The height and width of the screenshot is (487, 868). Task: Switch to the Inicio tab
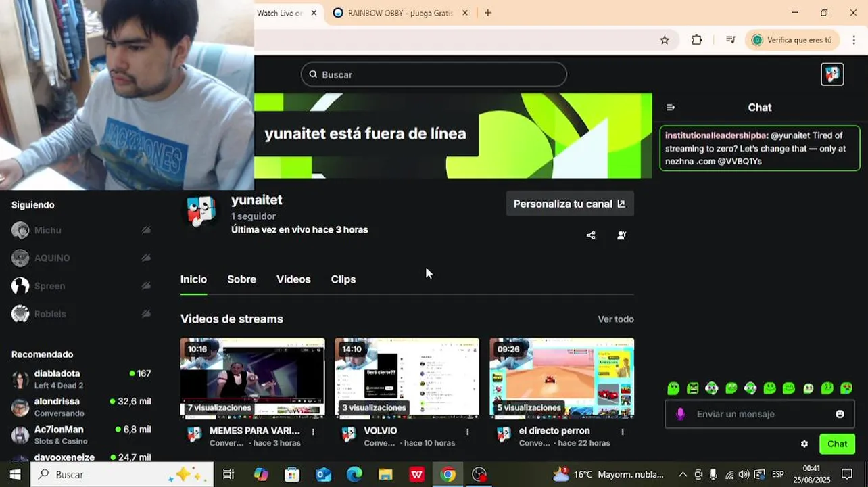193,279
